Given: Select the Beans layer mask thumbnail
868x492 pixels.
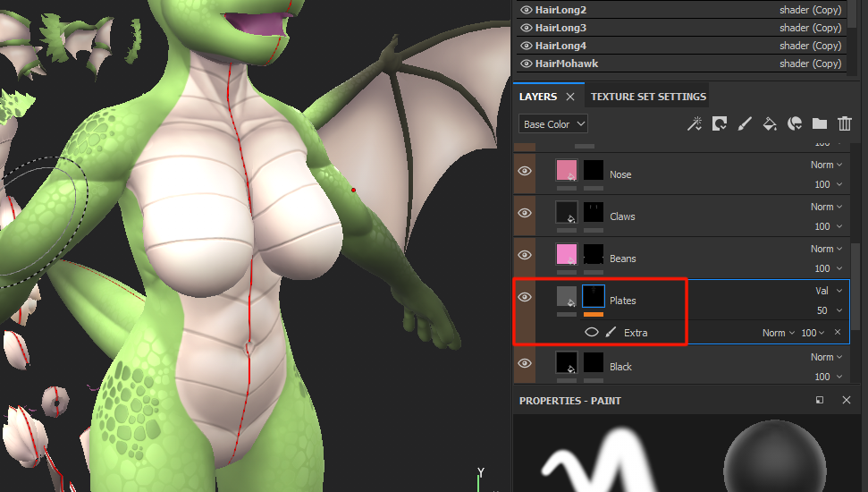Looking at the screenshot, I should [x=594, y=254].
